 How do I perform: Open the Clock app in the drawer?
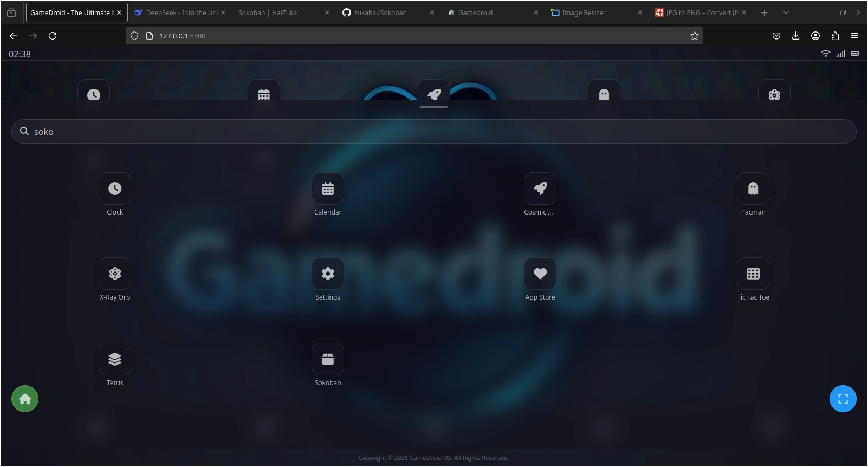coord(115,189)
